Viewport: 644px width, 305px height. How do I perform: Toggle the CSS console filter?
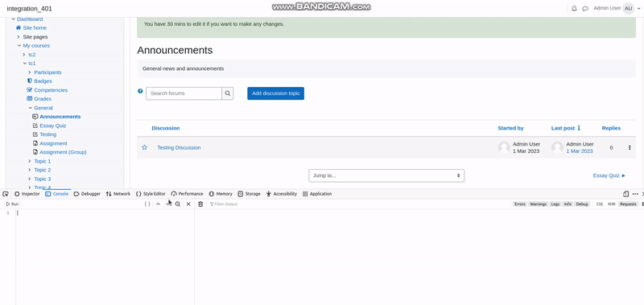pos(600,204)
